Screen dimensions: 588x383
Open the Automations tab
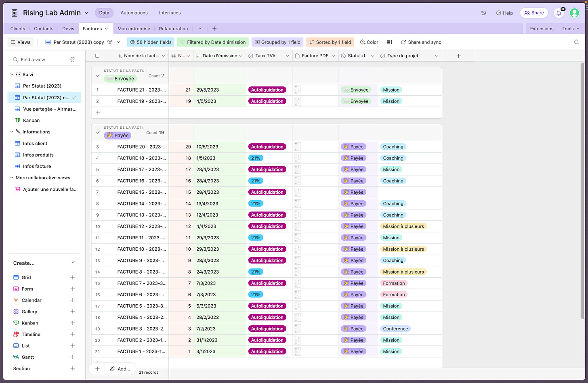(134, 13)
